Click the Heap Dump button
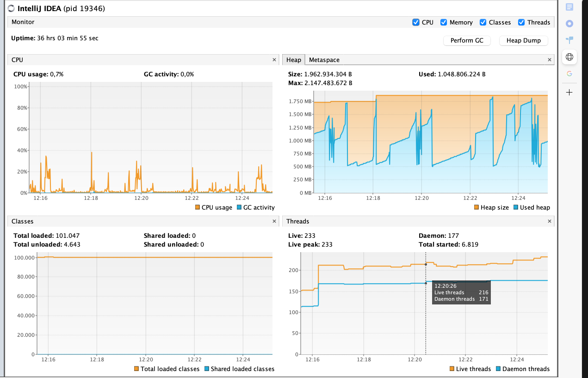 pos(524,40)
